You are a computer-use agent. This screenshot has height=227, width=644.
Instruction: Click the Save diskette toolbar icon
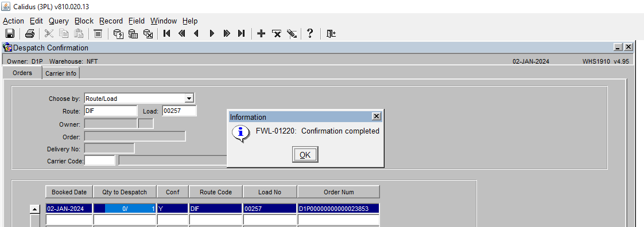pos(10,34)
